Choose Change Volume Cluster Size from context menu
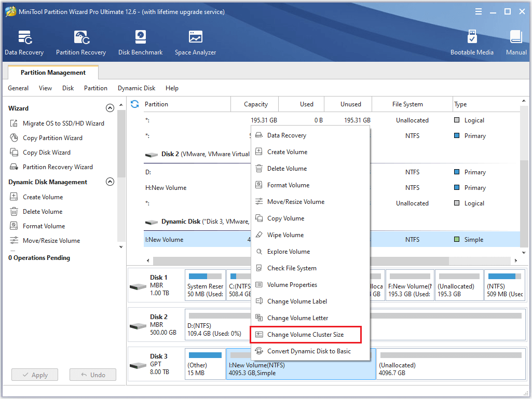 tap(305, 335)
